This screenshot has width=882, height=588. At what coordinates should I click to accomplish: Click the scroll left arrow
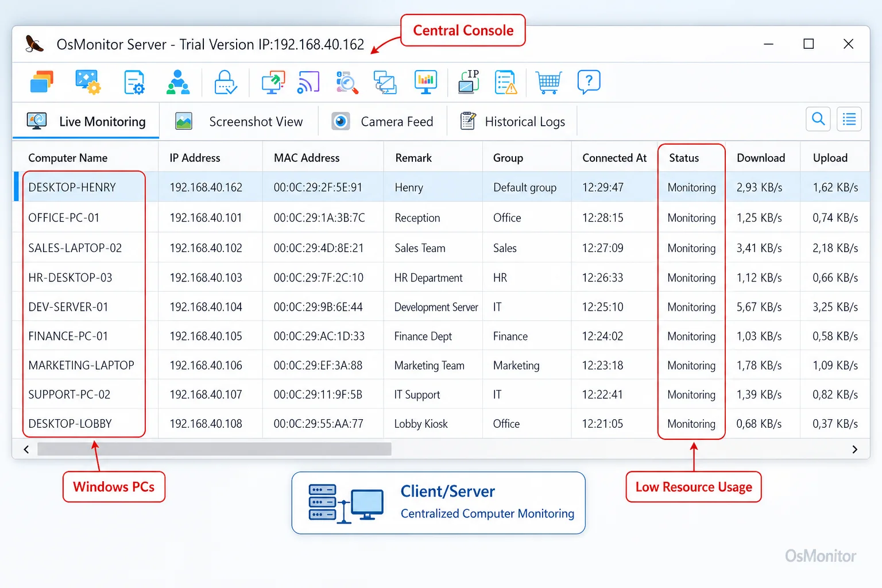point(26,450)
